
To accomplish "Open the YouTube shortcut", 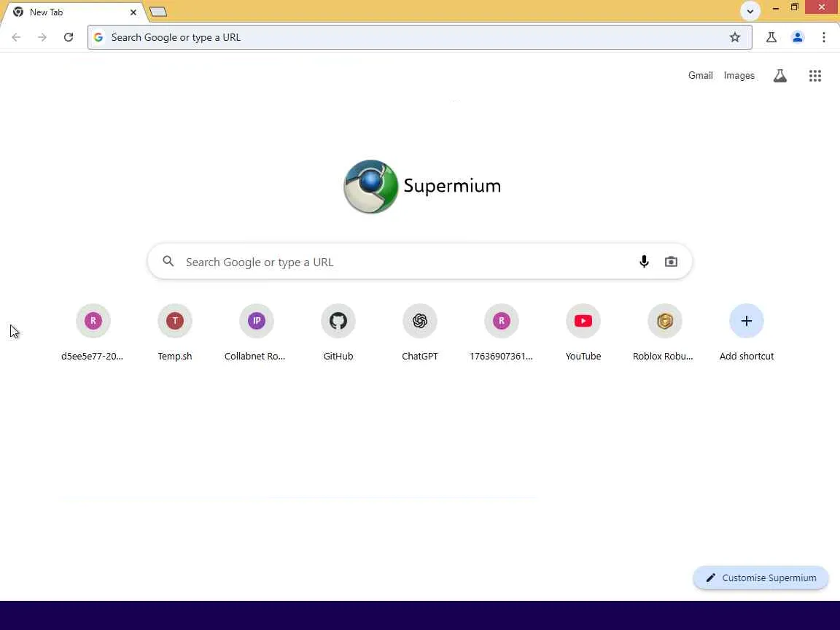I will (x=583, y=332).
